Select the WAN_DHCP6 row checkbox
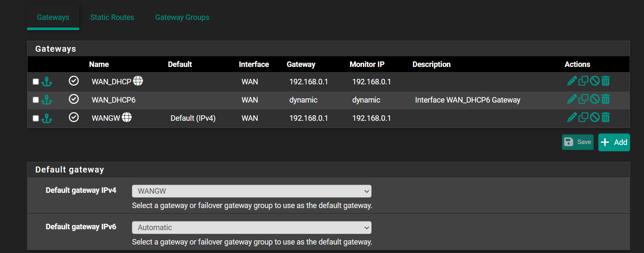 36,100
